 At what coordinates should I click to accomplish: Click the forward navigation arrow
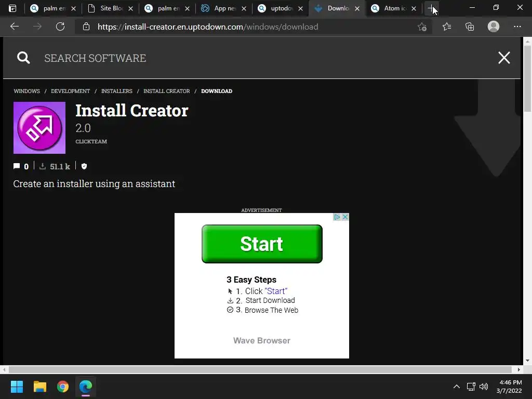point(37,26)
